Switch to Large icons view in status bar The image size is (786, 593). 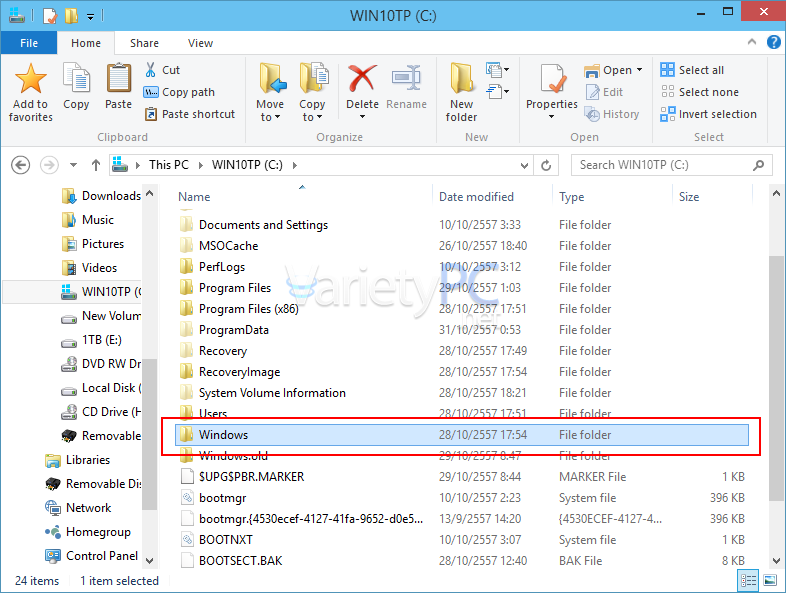770,580
